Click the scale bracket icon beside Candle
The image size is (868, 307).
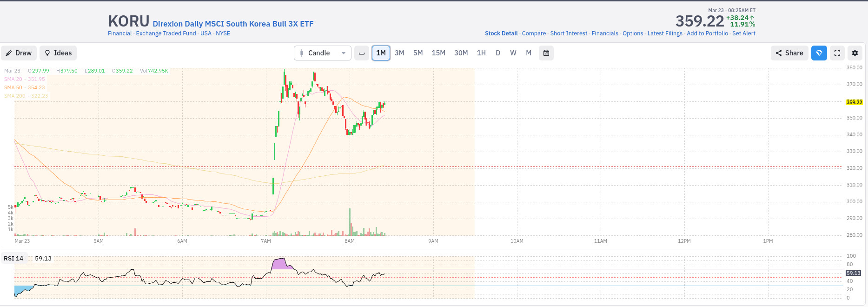click(362, 53)
